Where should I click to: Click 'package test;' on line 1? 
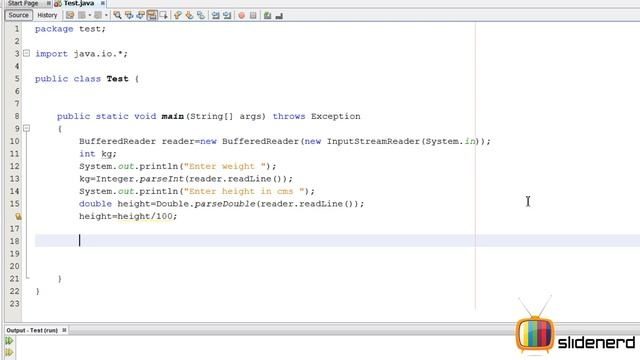pos(70,29)
